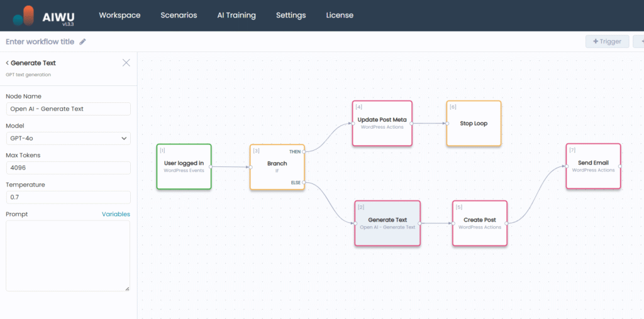644x319 pixels.
Task: Close the Generate Text panel
Action: coord(126,63)
